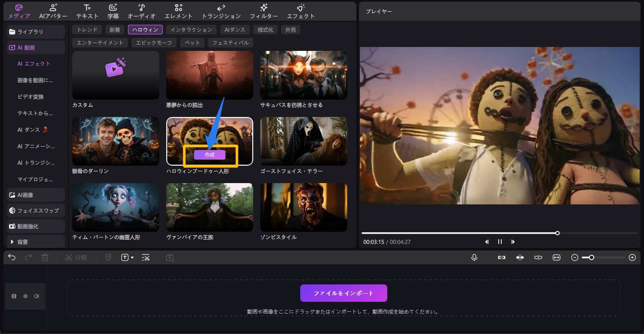The image size is (644, 334).
Task: Pause the player preview
Action: (500, 242)
